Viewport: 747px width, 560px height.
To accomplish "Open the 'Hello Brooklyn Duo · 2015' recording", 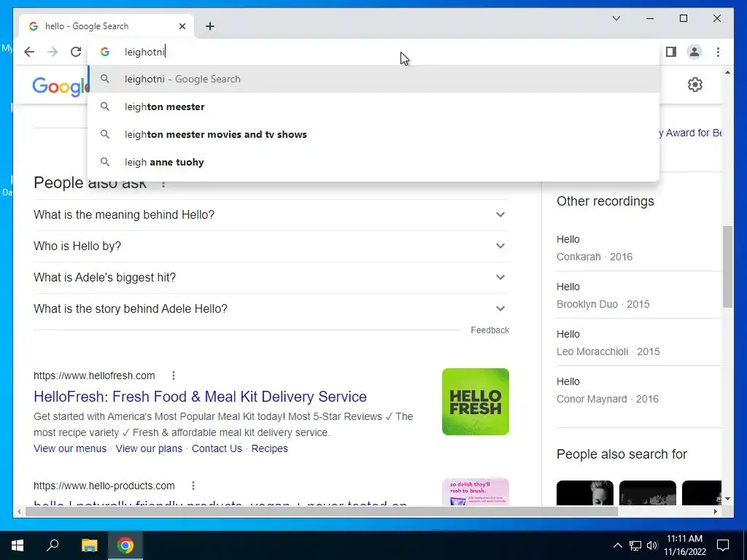I will (x=638, y=295).
